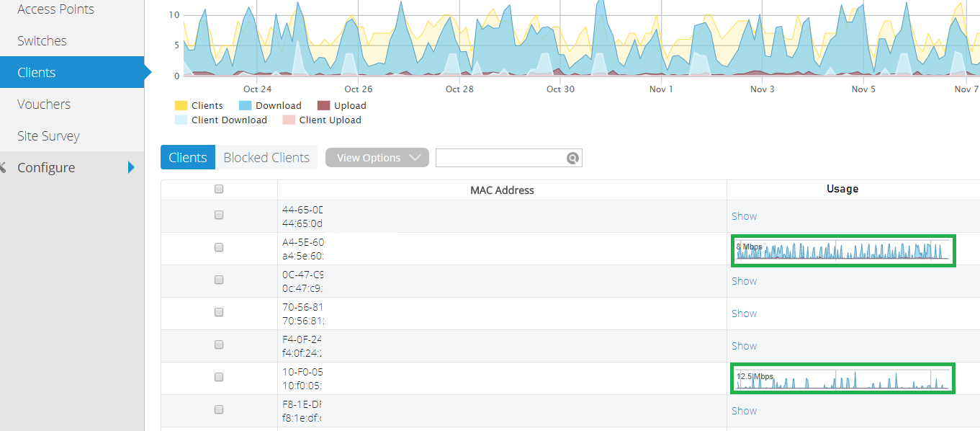Open the View Options dropdown
This screenshot has height=431, width=980.
coord(377,157)
